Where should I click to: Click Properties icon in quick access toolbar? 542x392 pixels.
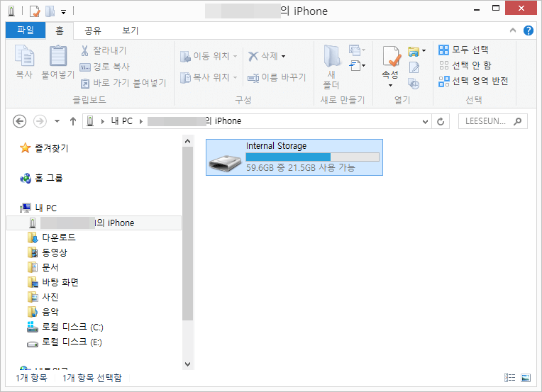coord(35,11)
